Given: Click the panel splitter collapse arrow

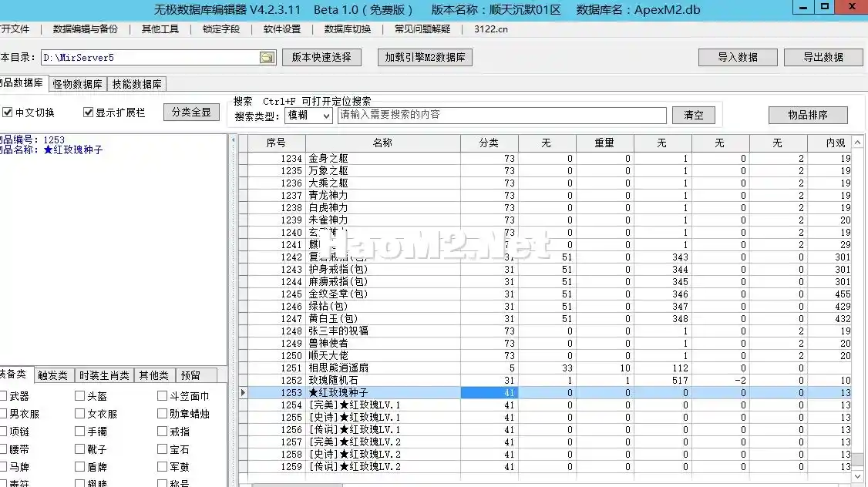Looking at the screenshot, I should click(233, 140).
